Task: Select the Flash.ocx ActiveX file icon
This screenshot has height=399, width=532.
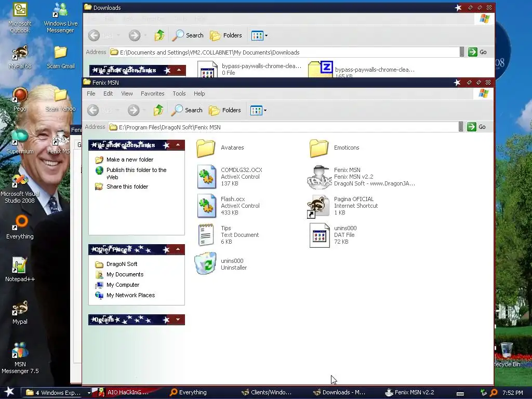Action: tap(206, 206)
